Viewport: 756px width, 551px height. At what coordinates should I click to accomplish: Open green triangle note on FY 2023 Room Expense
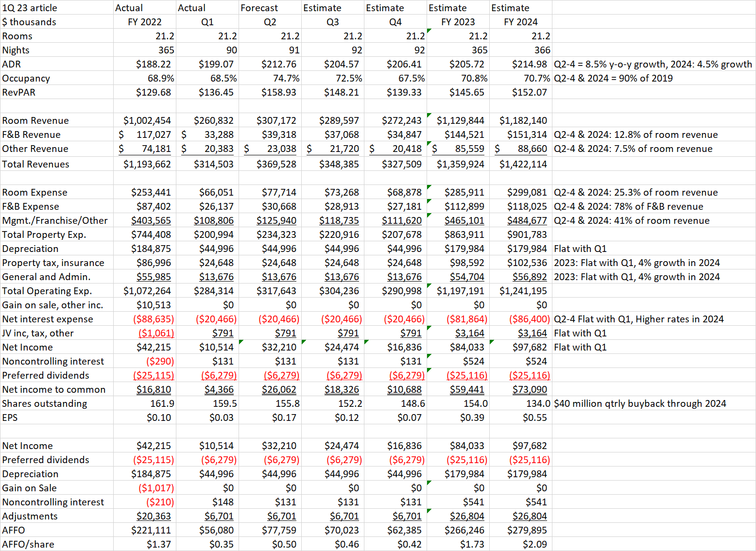pos(428,188)
